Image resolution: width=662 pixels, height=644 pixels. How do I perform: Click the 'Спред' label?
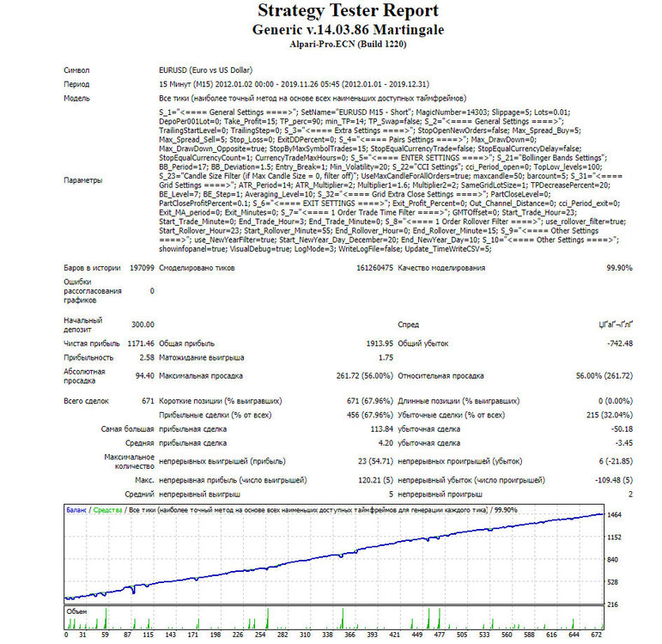(408, 325)
